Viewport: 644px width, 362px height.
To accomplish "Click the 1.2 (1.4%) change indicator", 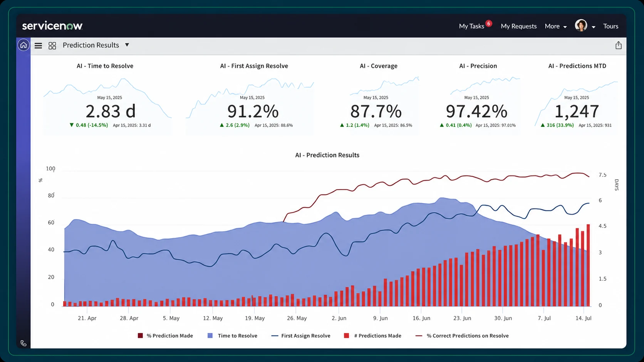I will (354, 125).
